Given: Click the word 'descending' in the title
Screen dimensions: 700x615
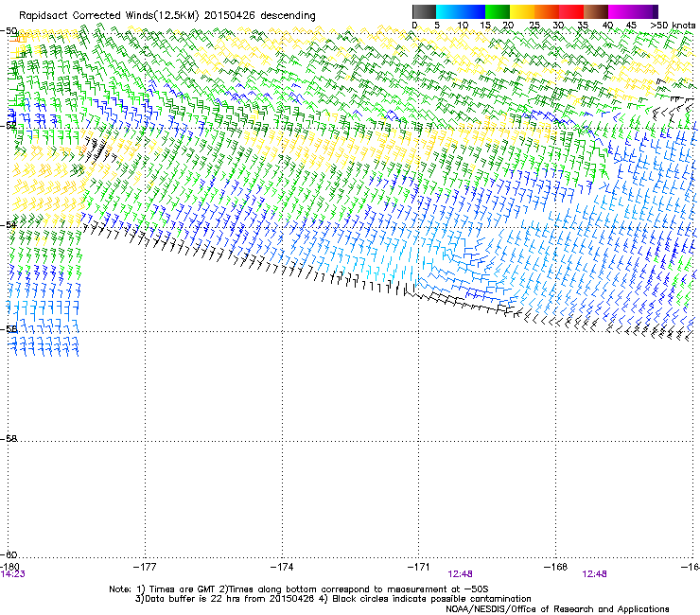Looking at the screenshot, I should pos(288,16).
